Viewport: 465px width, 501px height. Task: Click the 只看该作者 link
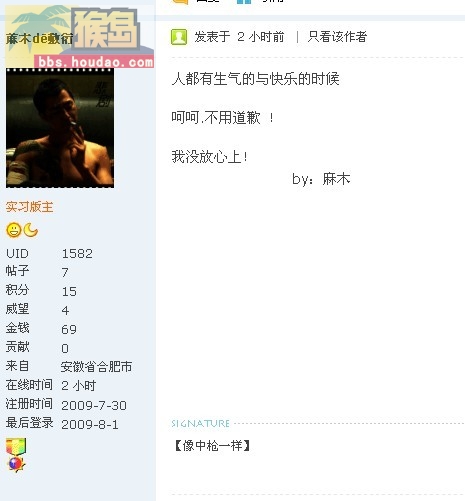pyautogui.click(x=337, y=37)
